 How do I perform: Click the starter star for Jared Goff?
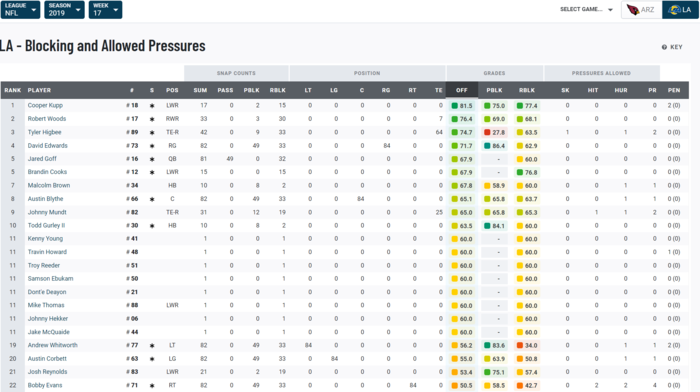pyautogui.click(x=152, y=159)
